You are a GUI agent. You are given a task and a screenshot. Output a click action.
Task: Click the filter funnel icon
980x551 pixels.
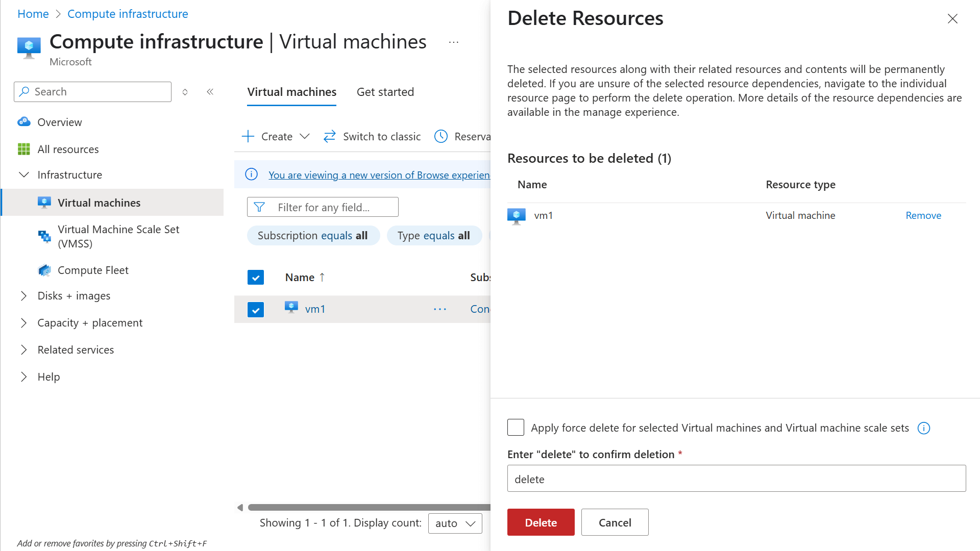click(259, 207)
